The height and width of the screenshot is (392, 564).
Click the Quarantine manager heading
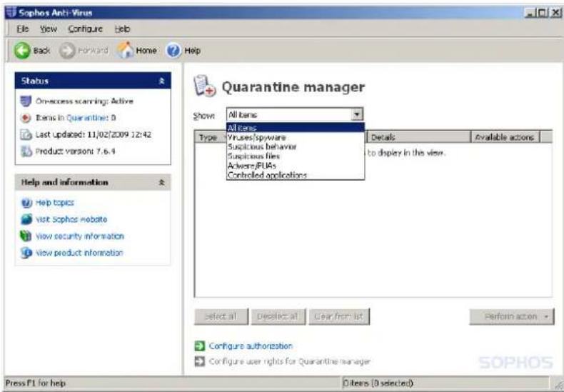point(293,87)
